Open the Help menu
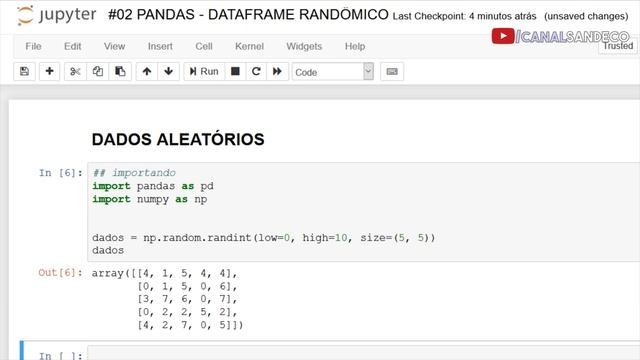 [355, 47]
